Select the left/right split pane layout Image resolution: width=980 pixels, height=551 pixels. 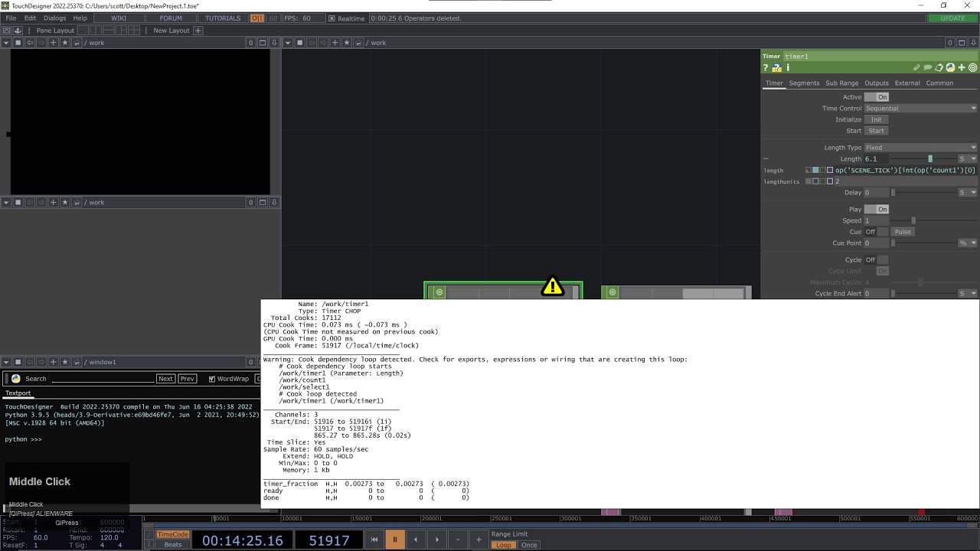tap(97, 31)
